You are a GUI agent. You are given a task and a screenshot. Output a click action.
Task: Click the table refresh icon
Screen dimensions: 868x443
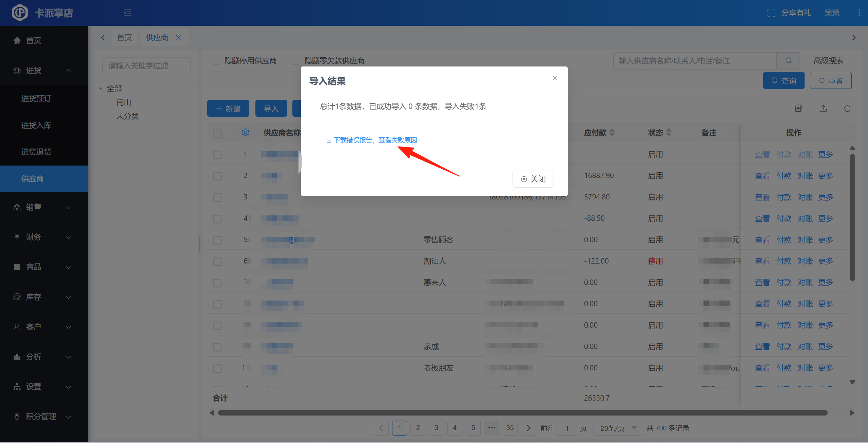[x=847, y=109]
